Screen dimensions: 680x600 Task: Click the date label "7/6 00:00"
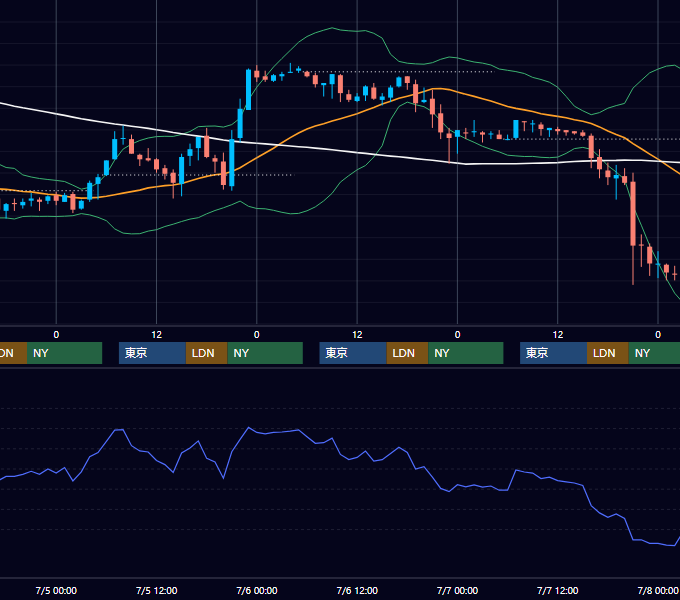coord(257,590)
